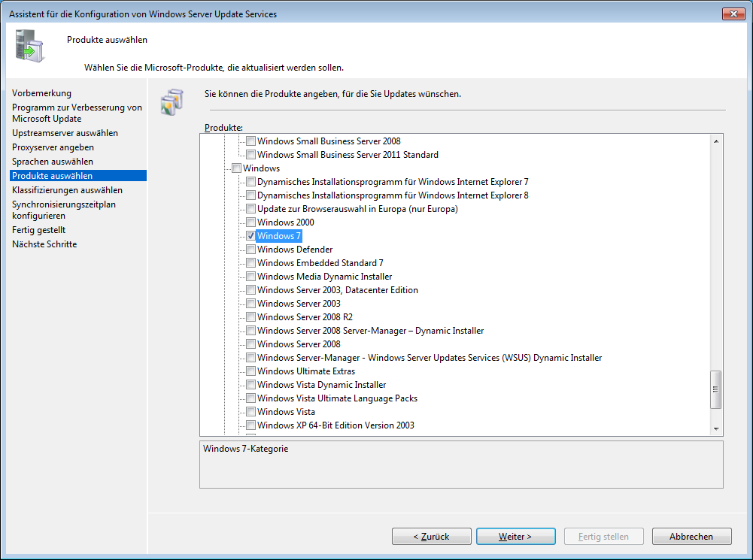Go to Sprachen auswählen step
The height and width of the screenshot is (560, 753).
tap(53, 162)
